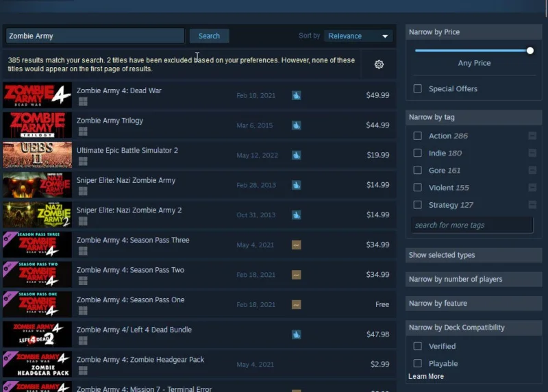The width and height of the screenshot is (548, 392).
Task: Open the Learn More link
Action: [426, 377]
